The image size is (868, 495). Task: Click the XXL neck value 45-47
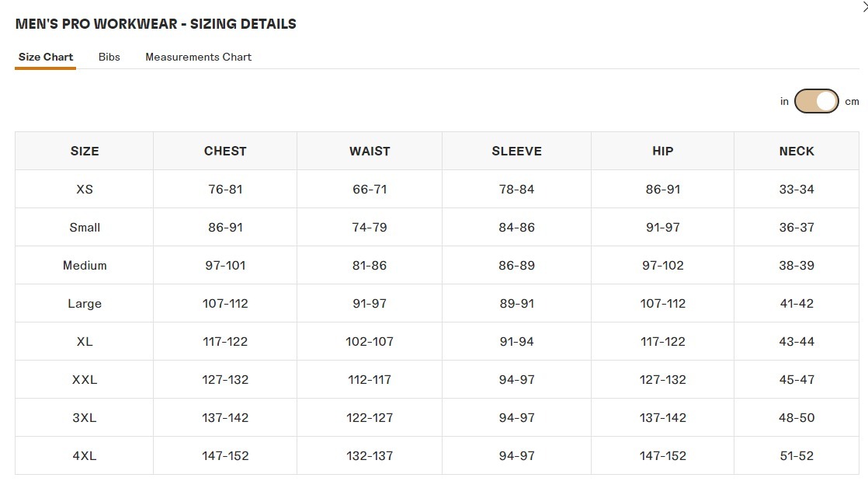click(797, 379)
